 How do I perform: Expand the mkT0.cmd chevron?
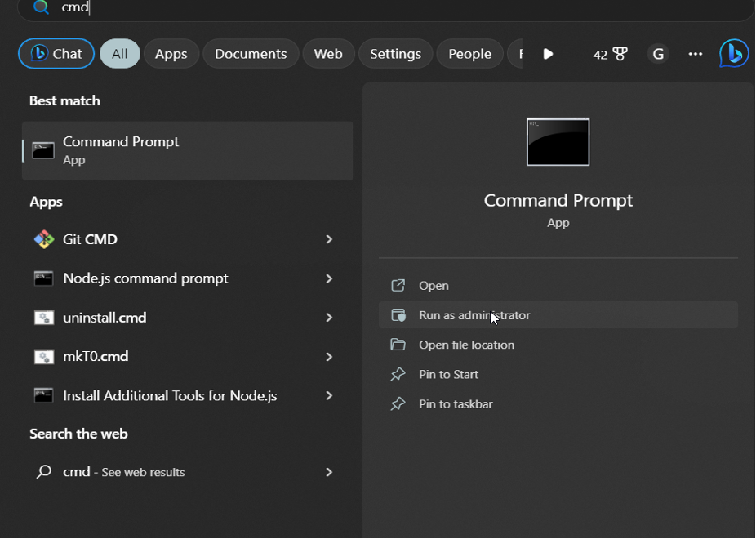tap(329, 357)
